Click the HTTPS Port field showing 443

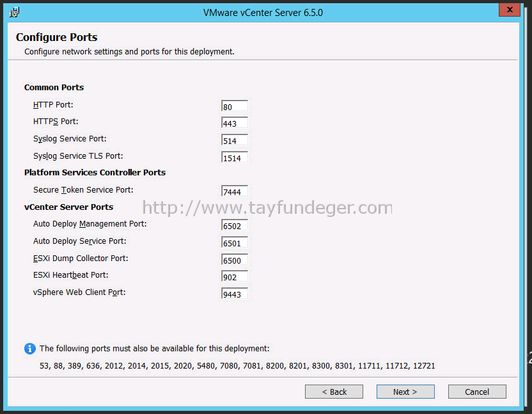coord(235,123)
